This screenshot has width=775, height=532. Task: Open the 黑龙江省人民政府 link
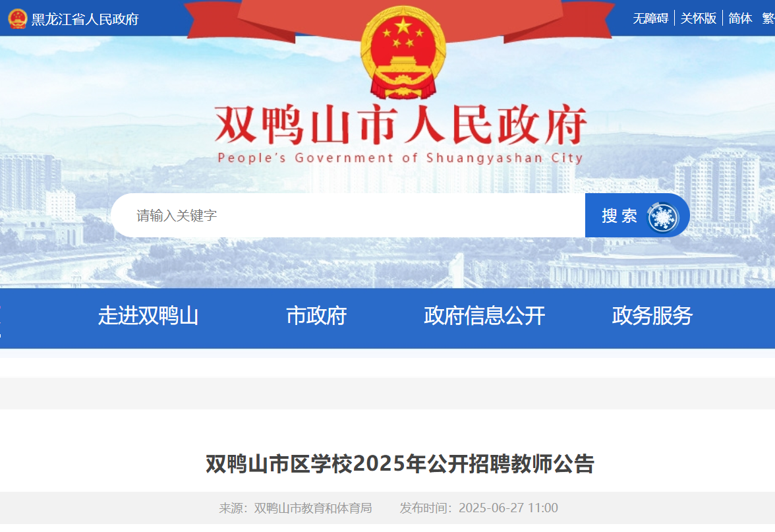(85, 19)
